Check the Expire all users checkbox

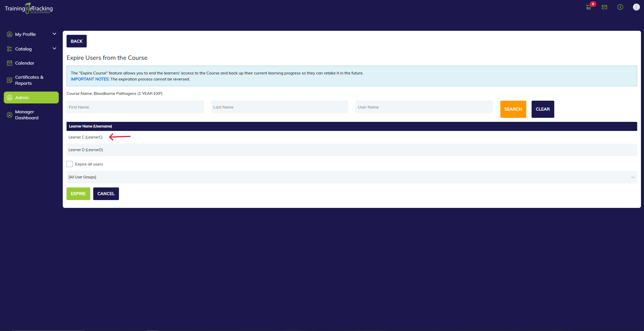(70, 164)
